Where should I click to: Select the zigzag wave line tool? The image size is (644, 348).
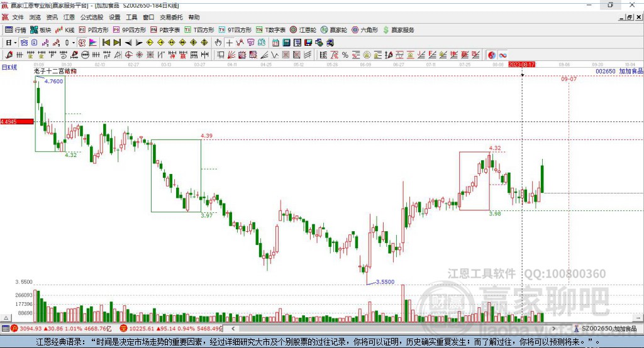tap(275, 55)
